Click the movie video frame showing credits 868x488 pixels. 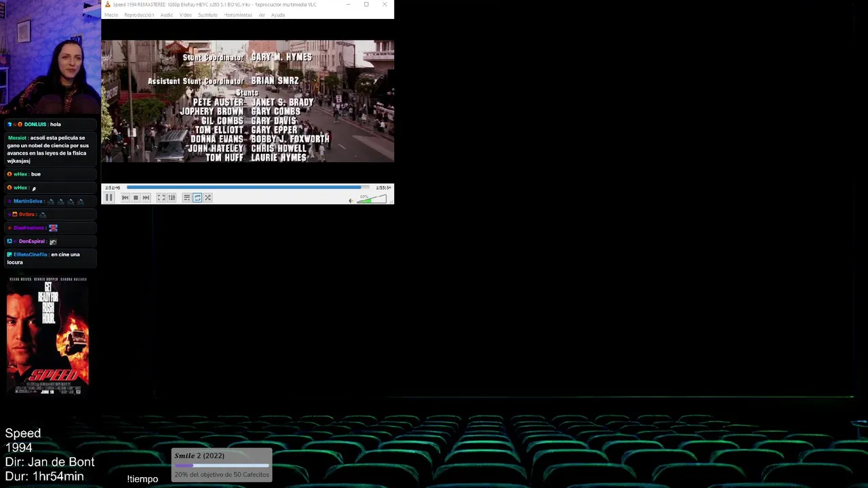point(248,101)
